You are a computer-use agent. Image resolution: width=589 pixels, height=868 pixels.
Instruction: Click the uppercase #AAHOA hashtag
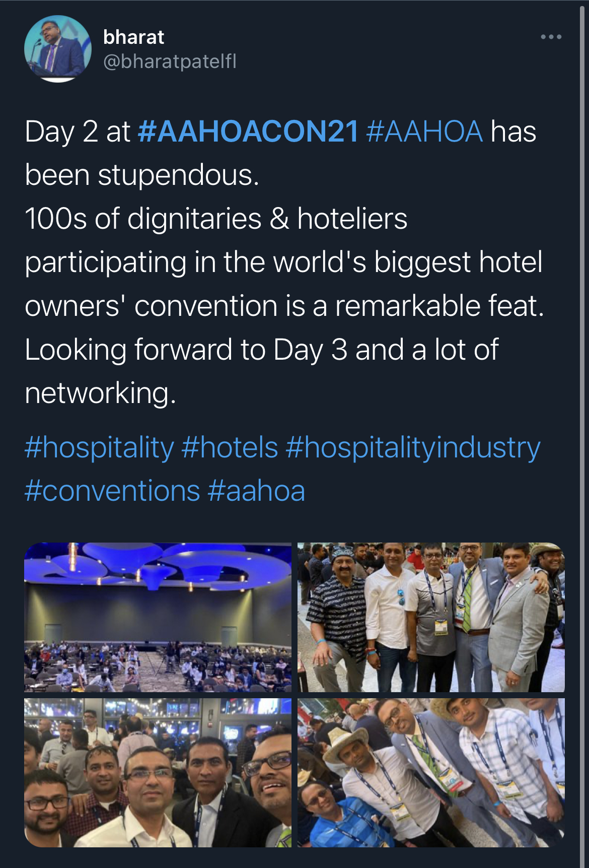click(x=425, y=131)
